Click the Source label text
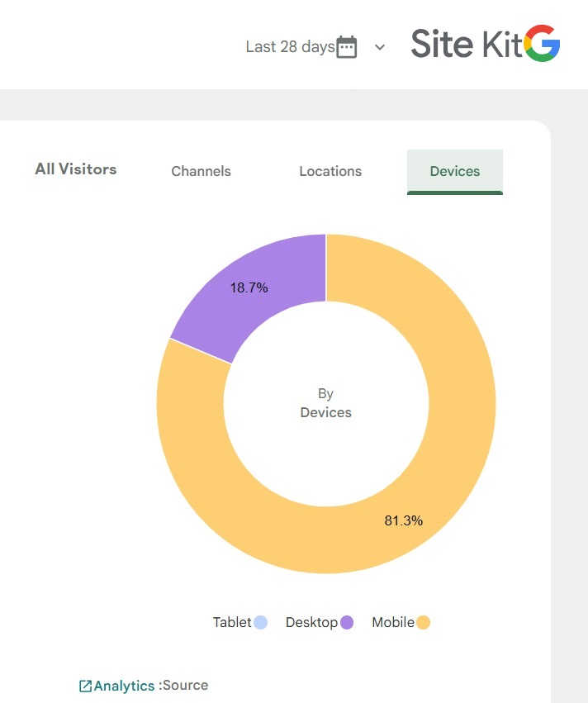The height and width of the screenshot is (703, 588). (186, 685)
